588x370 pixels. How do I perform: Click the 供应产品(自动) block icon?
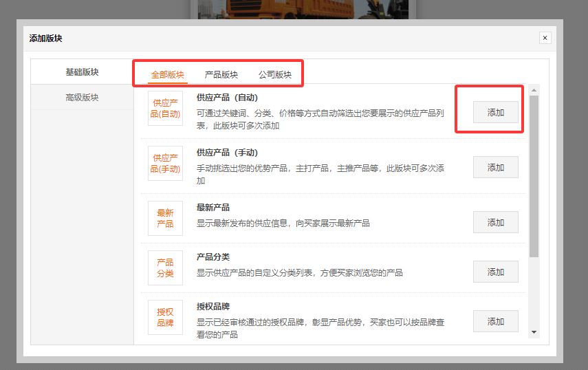click(165, 109)
